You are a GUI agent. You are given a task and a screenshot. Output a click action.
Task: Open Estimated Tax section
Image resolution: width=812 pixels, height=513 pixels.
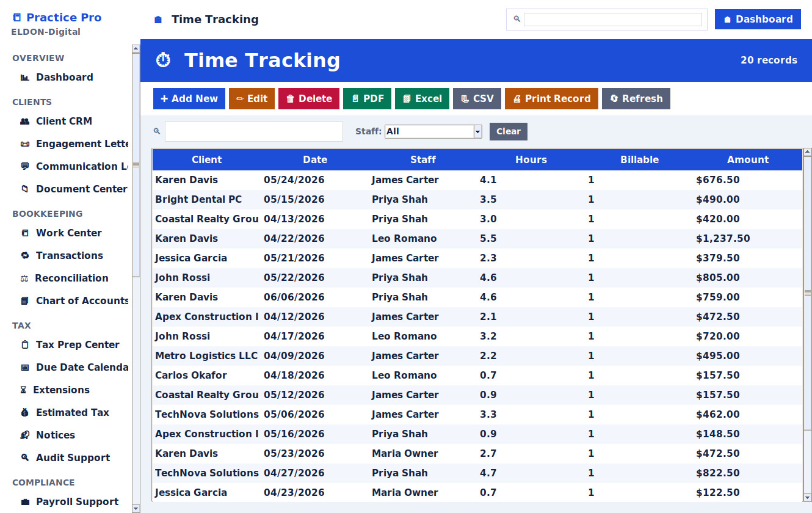[72, 413]
